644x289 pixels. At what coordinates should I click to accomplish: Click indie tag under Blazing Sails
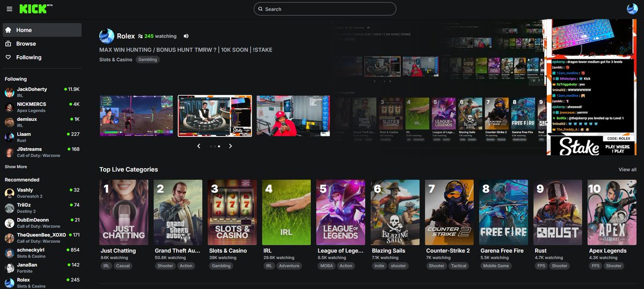pos(379,266)
